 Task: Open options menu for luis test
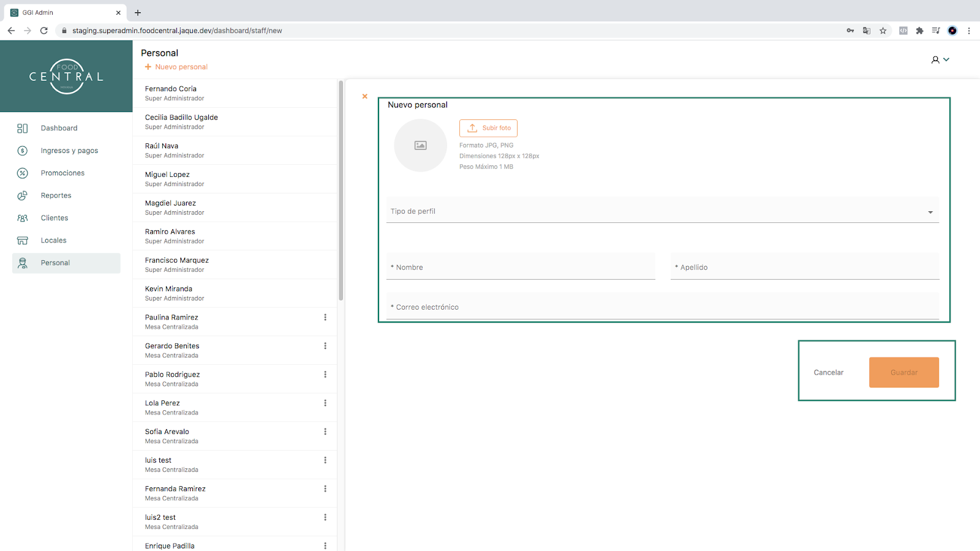tap(325, 460)
